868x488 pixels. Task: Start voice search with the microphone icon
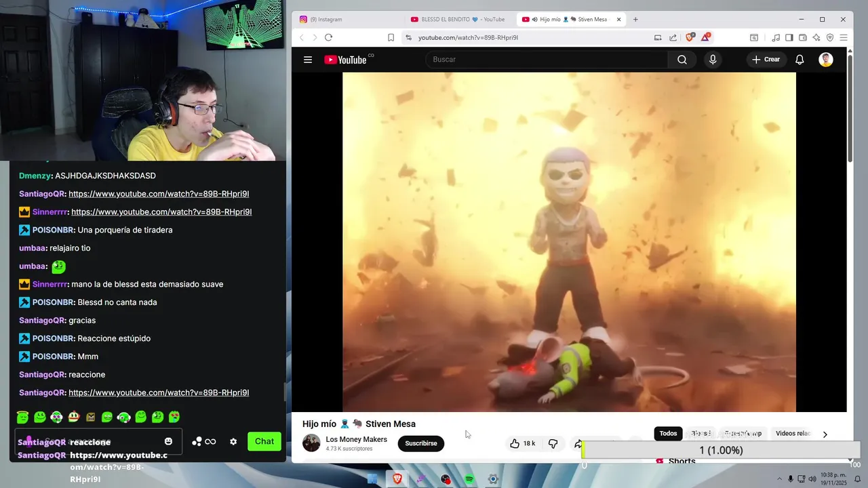coord(713,60)
